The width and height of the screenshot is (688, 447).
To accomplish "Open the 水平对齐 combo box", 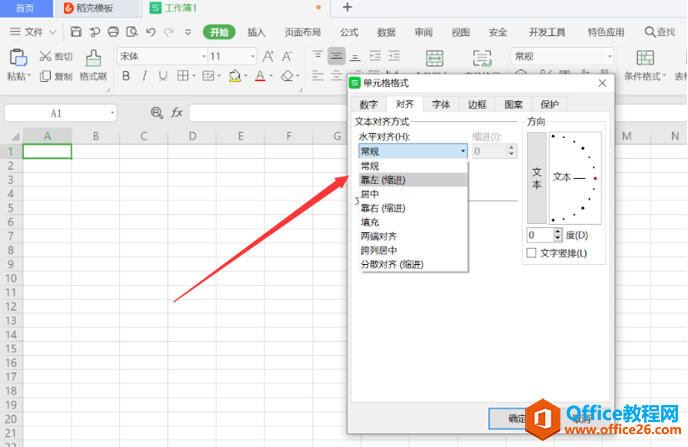I will tap(413, 151).
